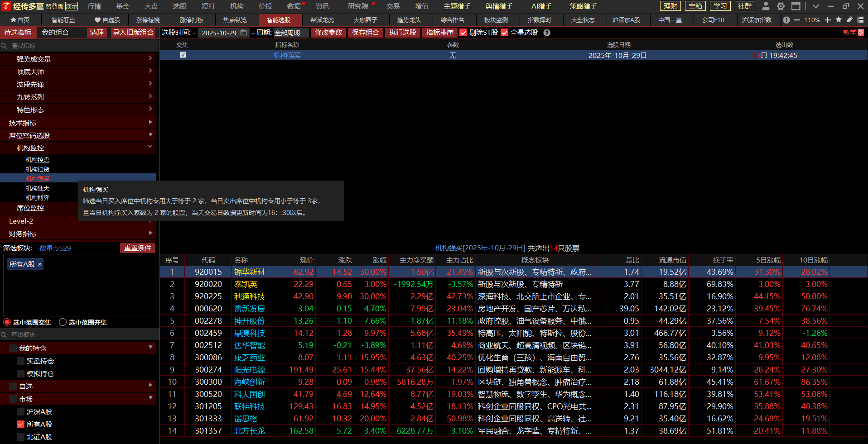
Task: Open the 热点纵览 tab
Action: [235, 20]
